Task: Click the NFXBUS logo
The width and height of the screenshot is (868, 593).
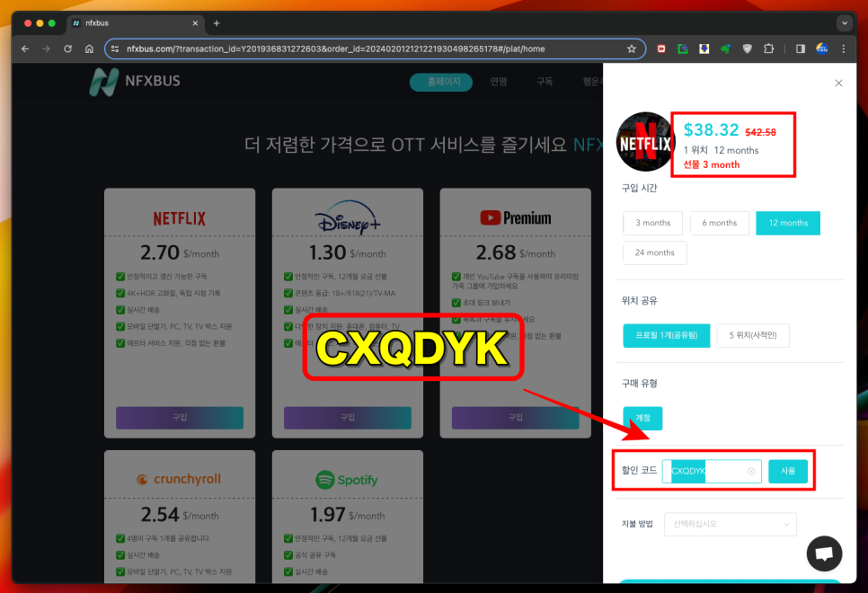Action: click(135, 82)
